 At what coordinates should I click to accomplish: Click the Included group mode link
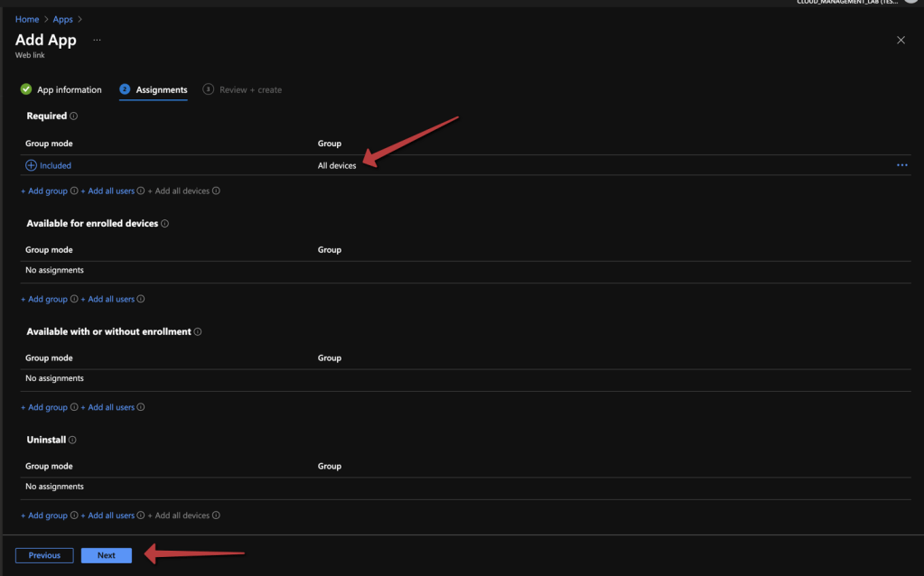[x=55, y=166]
